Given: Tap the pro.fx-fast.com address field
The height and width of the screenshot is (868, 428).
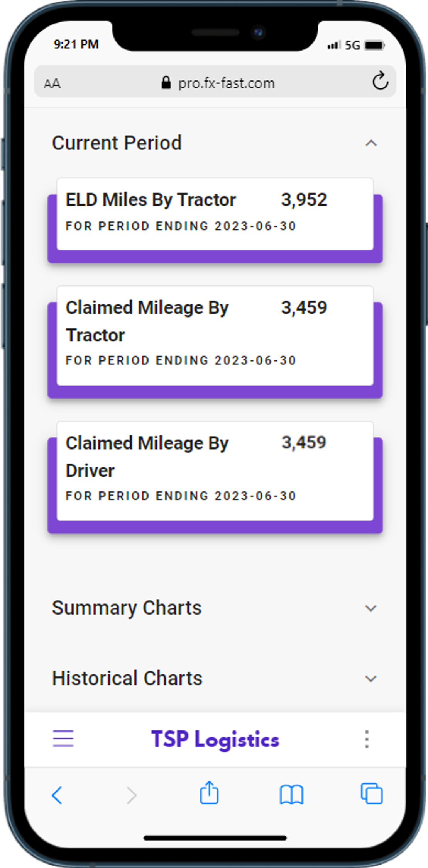Looking at the screenshot, I should click(x=226, y=83).
